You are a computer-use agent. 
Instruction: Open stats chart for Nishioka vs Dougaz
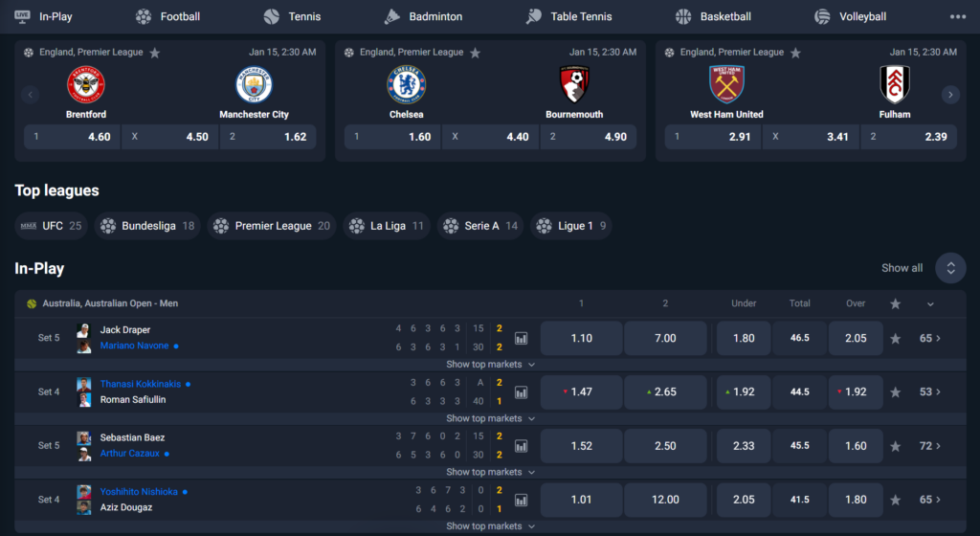tap(521, 500)
